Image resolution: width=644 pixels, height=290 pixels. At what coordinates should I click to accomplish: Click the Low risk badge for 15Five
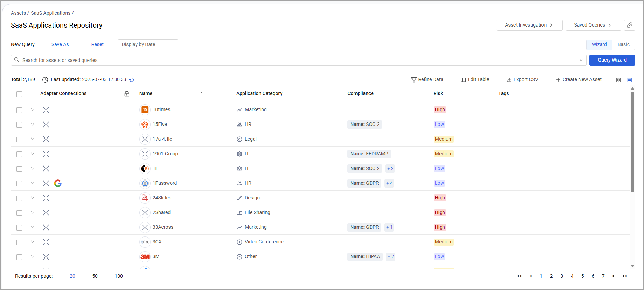pos(439,125)
